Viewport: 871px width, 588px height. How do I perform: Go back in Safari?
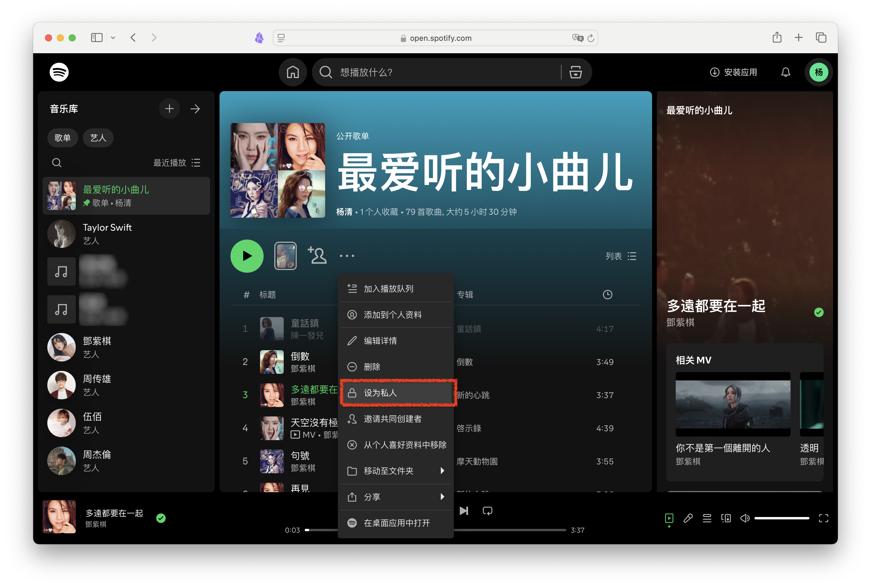133,38
